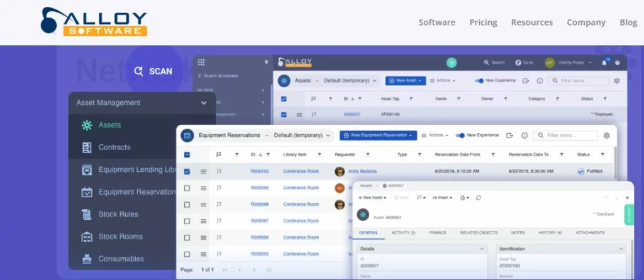Image resolution: width=644 pixels, height=280 pixels.
Task: Click the pin icon beside the app grid
Action: click(x=266, y=62)
